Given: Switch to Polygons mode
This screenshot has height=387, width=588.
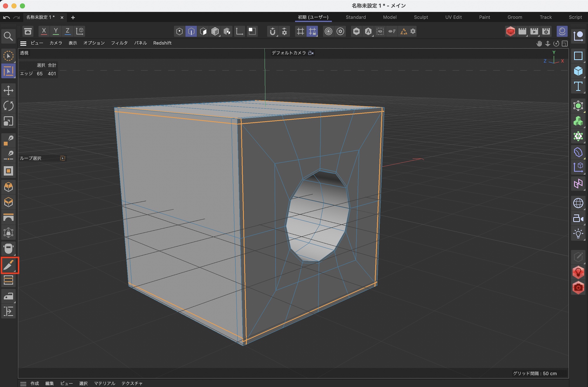Looking at the screenshot, I should tap(203, 31).
